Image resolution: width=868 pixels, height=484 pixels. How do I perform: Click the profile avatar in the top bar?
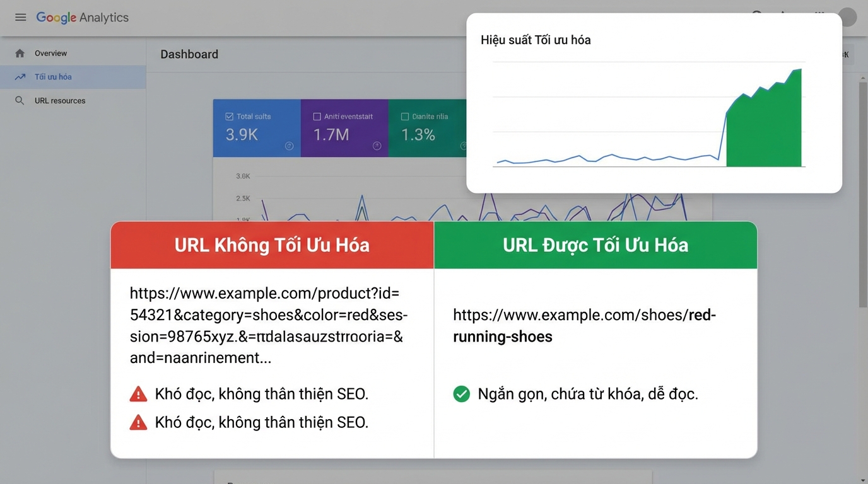pyautogui.click(x=847, y=16)
